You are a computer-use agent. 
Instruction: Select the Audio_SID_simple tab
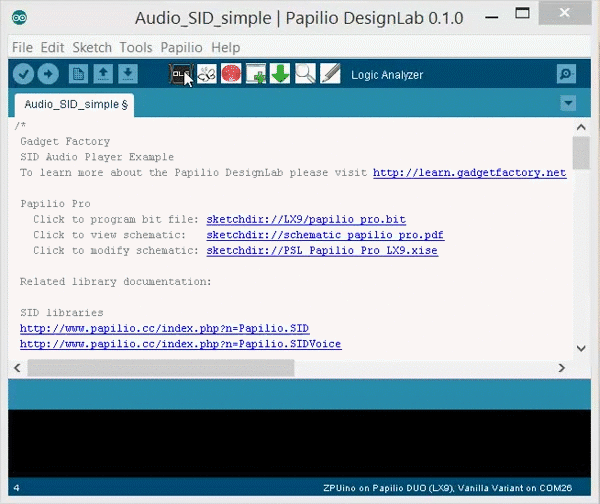coord(75,104)
